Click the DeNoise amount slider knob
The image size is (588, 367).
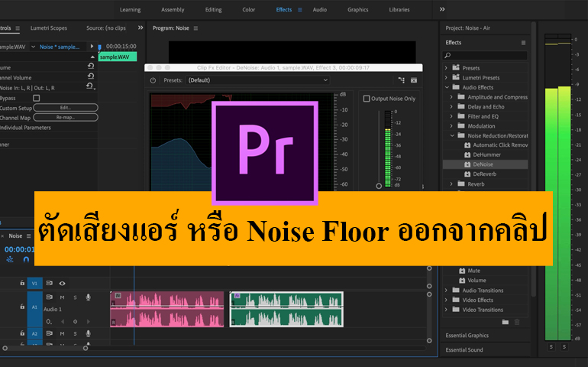coord(379,186)
